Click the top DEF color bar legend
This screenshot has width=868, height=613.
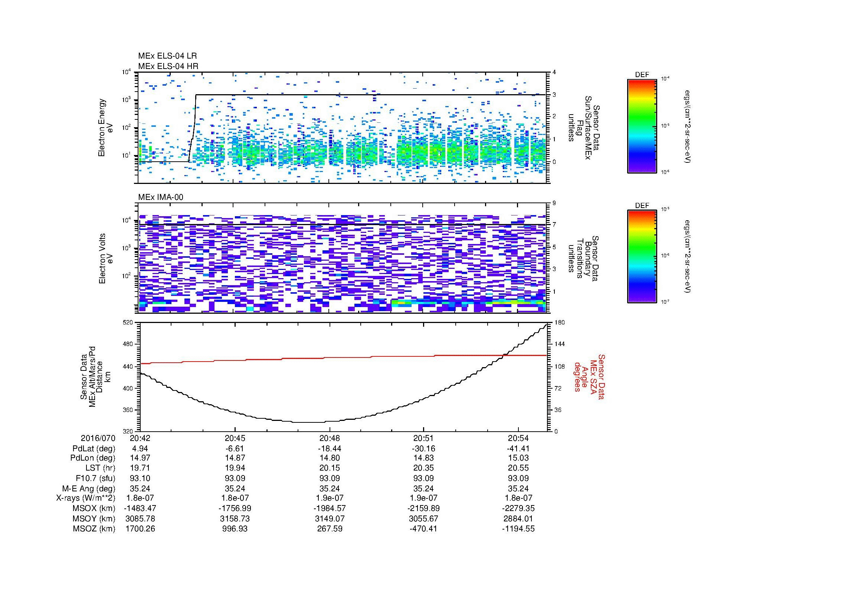pyautogui.click(x=642, y=126)
